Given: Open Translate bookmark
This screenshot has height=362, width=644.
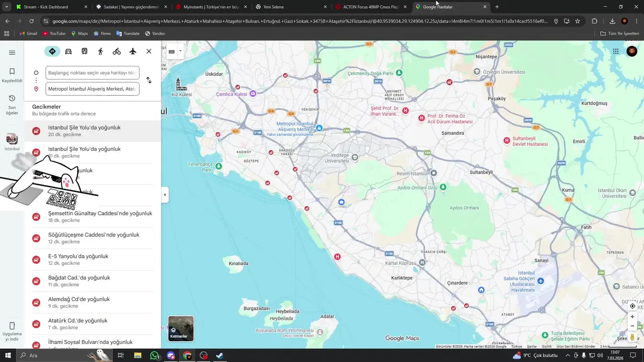Looking at the screenshot, I should click(128, 34).
